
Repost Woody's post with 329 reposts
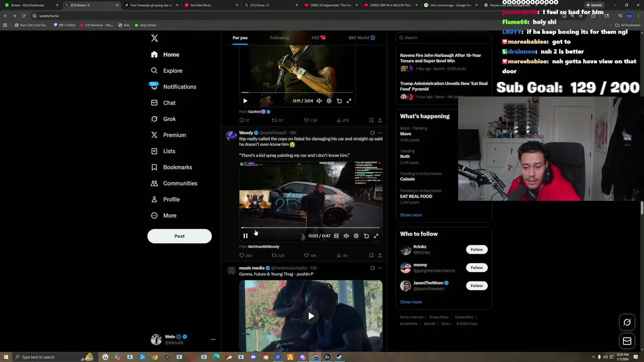click(278, 255)
